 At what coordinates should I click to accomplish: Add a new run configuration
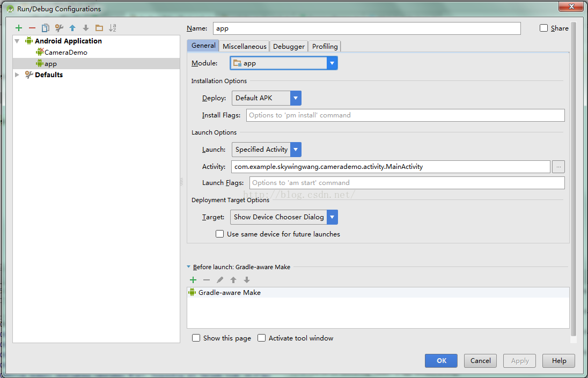(x=19, y=28)
